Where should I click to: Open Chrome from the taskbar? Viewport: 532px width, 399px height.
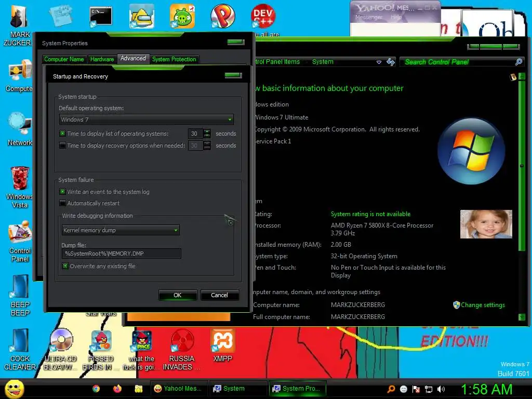click(x=96, y=389)
